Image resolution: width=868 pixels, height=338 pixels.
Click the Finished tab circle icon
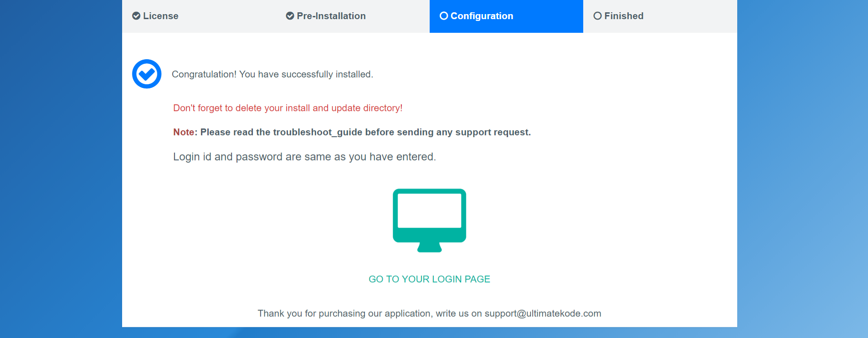(597, 16)
